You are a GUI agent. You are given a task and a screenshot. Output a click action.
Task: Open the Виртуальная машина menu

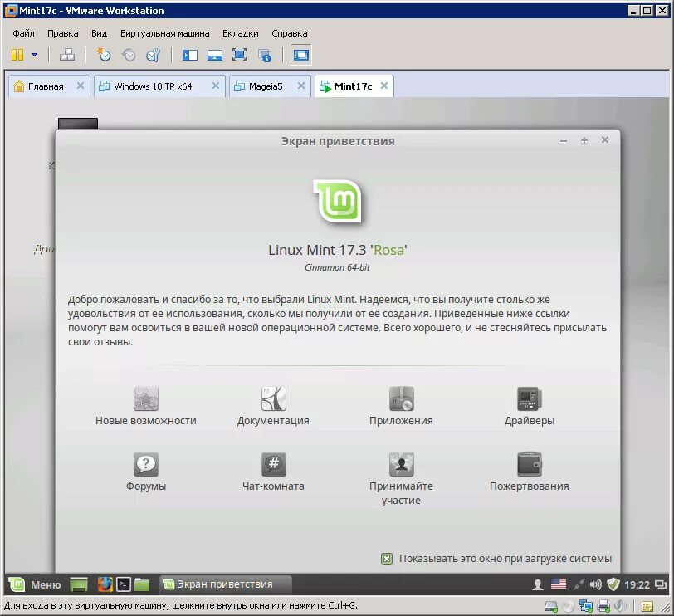(x=164, y=33)
